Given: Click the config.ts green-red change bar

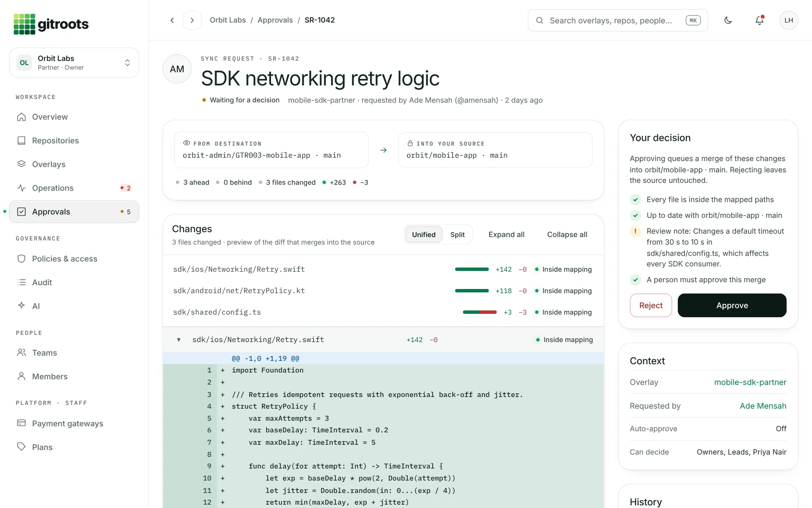Looking at the screenshot, I should (x=480, y=312).
